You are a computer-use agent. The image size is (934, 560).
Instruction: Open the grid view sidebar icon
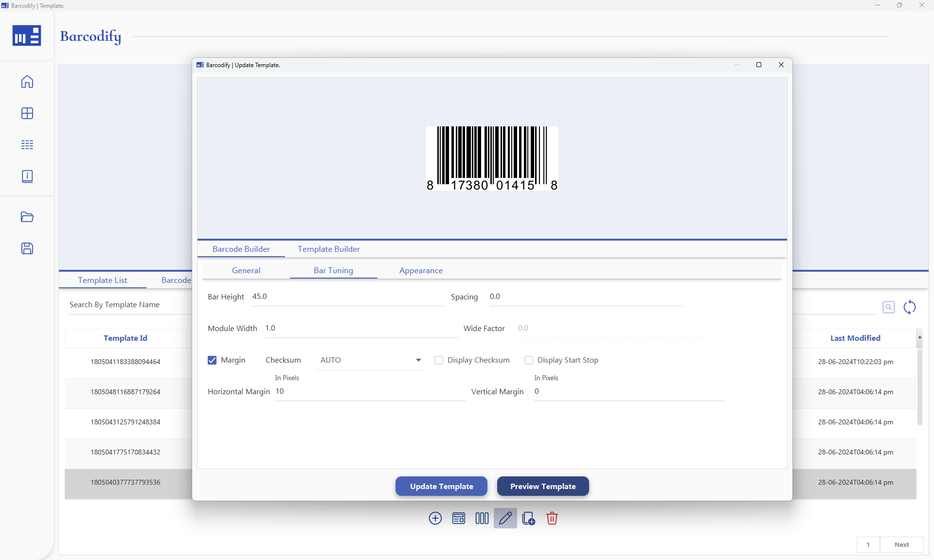(x=27, y=113)
